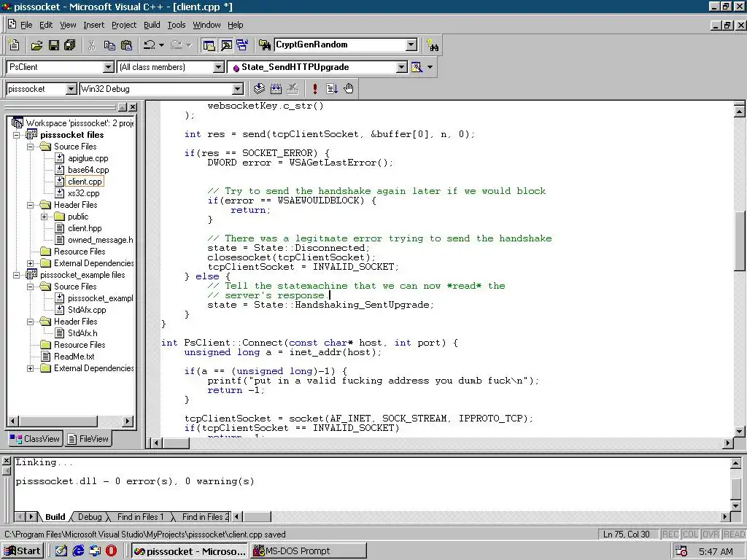Image resolution: width=747 pixels, height=560 pixels.
Task: Click the Open file folder icon
Action: pos(36,45)
